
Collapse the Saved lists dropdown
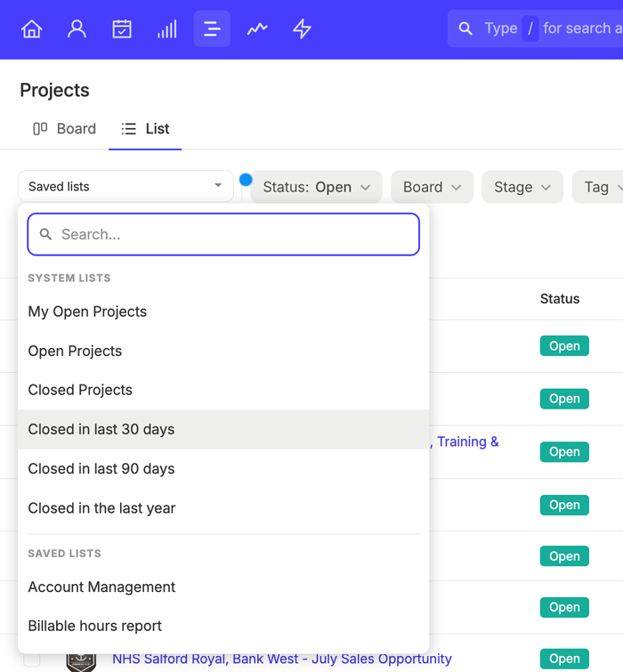[125, 186]
